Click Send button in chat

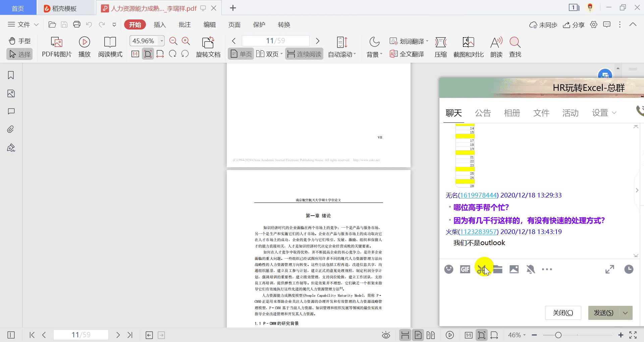point(603,313)
